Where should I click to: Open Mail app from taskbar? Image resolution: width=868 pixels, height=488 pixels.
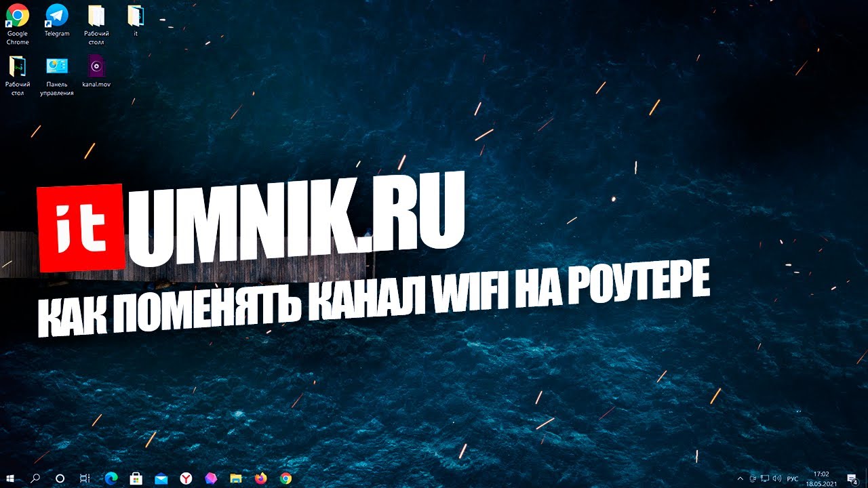161,479
